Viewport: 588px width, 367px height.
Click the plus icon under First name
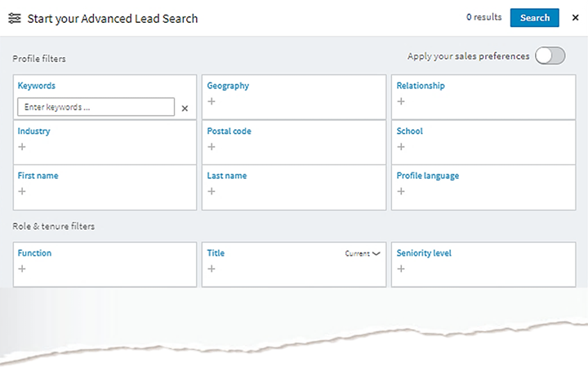tap(22, 191)
